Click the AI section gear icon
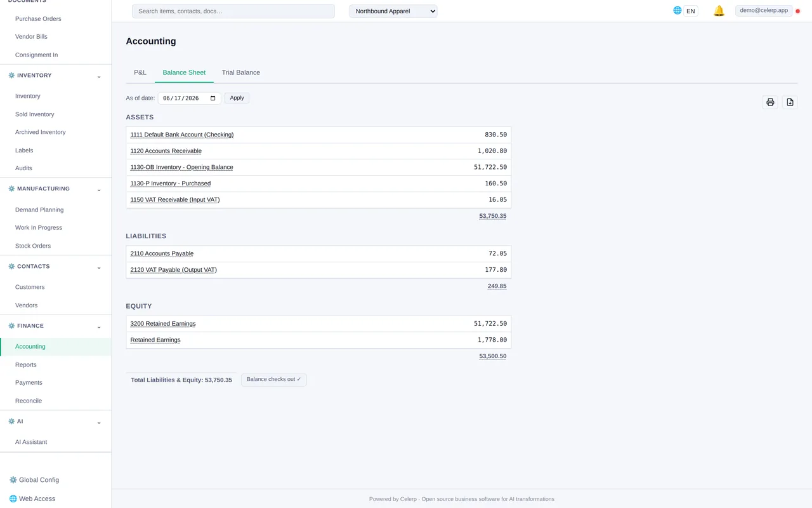 (11, 422)
